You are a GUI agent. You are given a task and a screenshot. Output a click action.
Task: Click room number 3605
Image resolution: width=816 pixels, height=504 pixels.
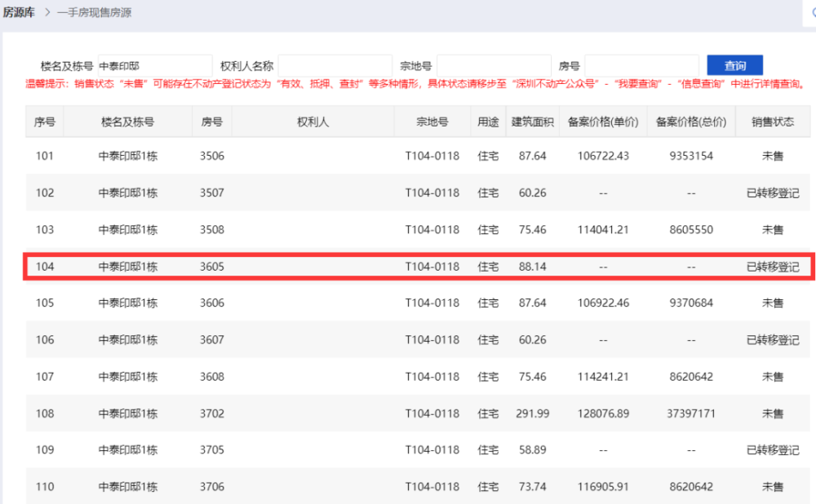pos(212,267)
